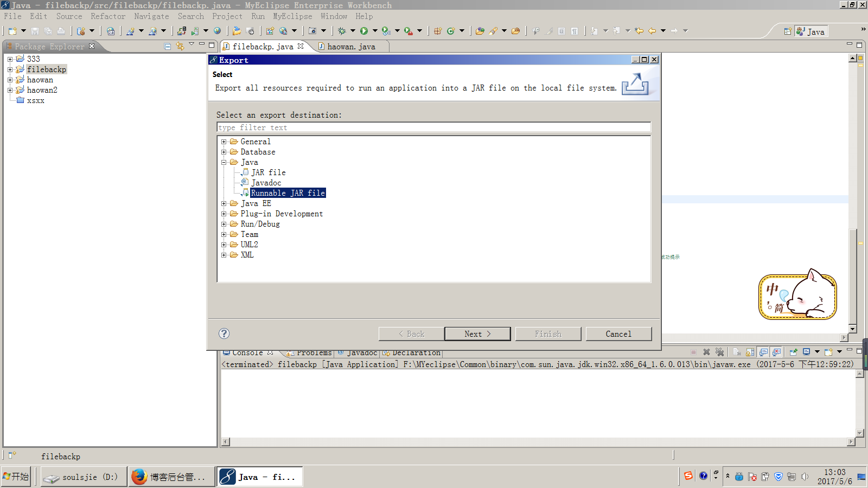The image size is (868, 488).
Task: Click the MyEclipse web browser globe icon
Action: pyautogui.click(x=218, y=31)
